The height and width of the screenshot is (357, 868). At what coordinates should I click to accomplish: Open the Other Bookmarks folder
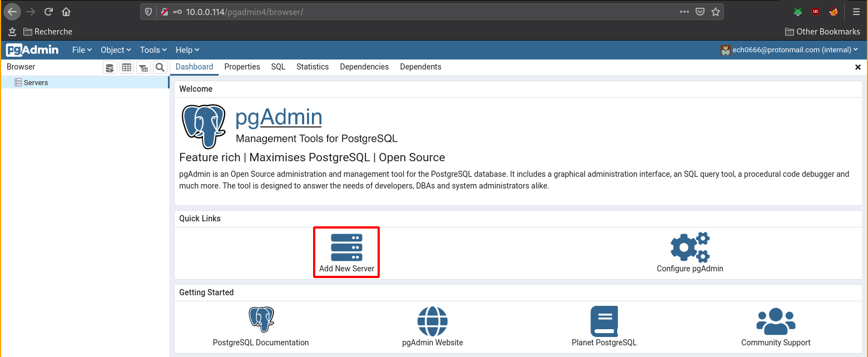click(x=822, y=32)
